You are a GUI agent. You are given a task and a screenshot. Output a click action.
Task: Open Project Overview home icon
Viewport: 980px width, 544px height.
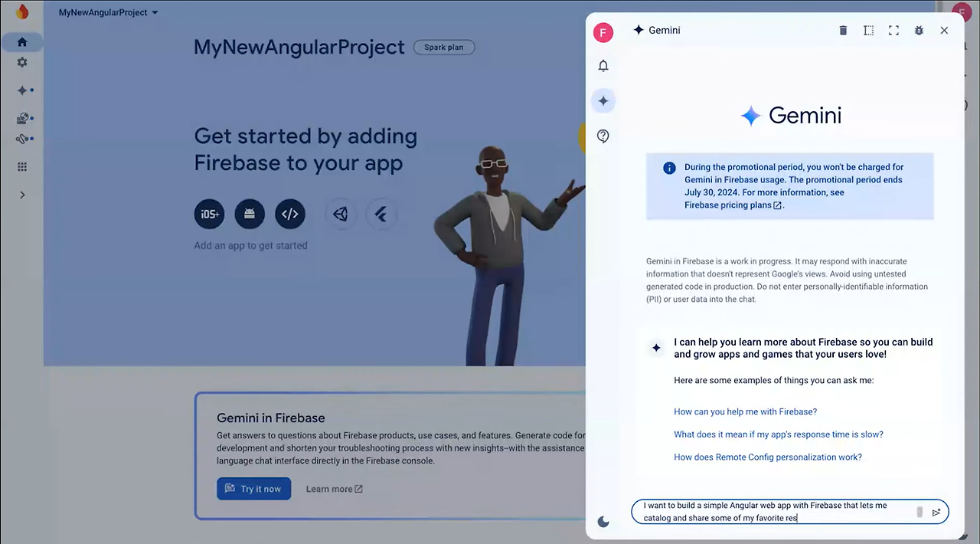22,42
